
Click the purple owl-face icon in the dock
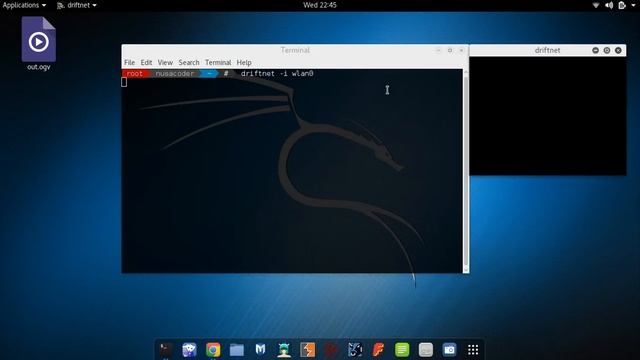[x=189, y=350]
